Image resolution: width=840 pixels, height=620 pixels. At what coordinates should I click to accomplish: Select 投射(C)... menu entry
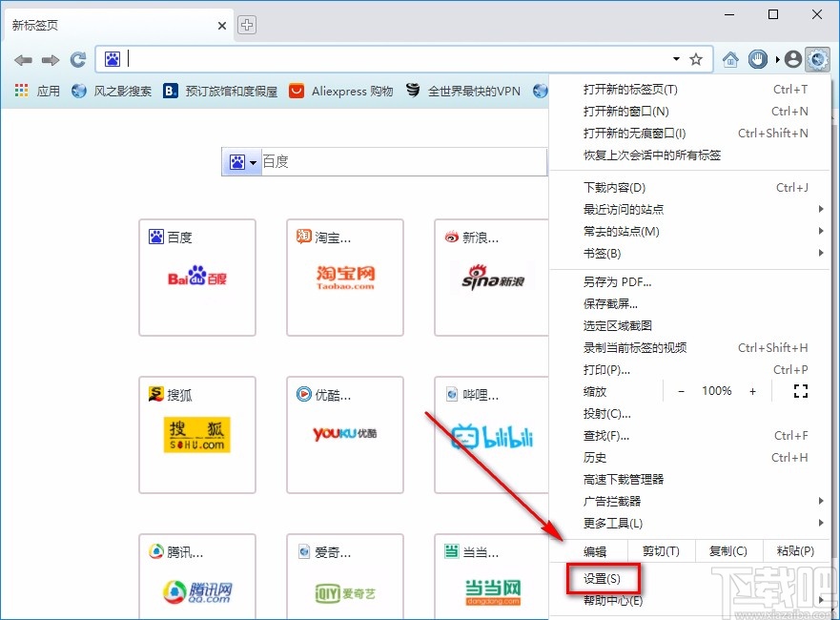coord(690,414)
